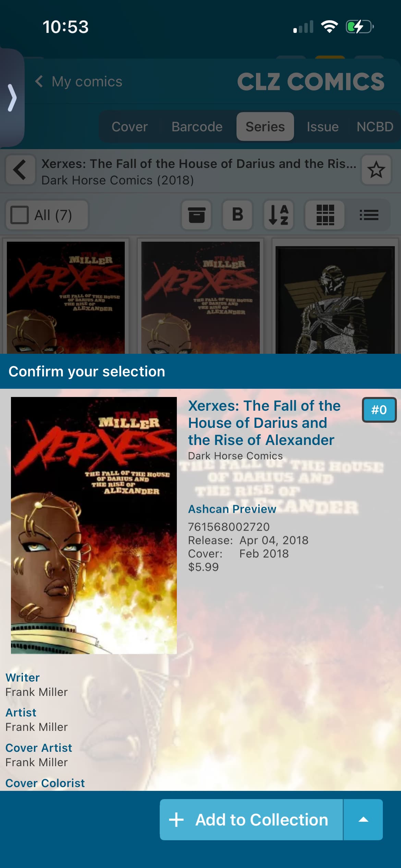This screenshot has height=868, width=401.
Task: Expand the side panel handle arrow
Action: click(12, 98)
